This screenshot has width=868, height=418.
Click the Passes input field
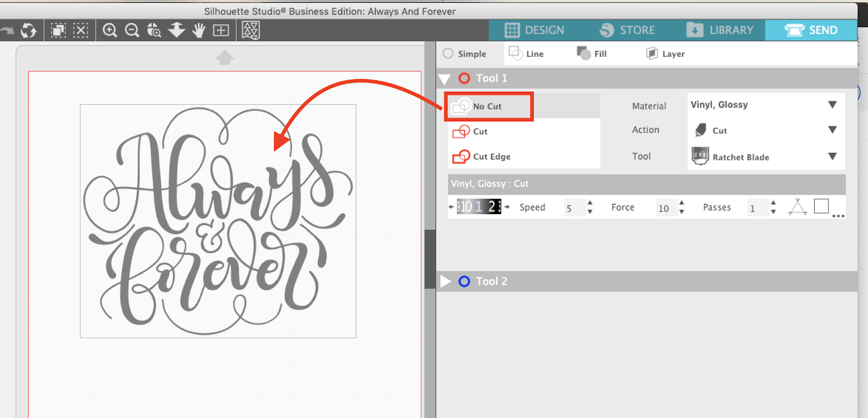coord(758,208)
